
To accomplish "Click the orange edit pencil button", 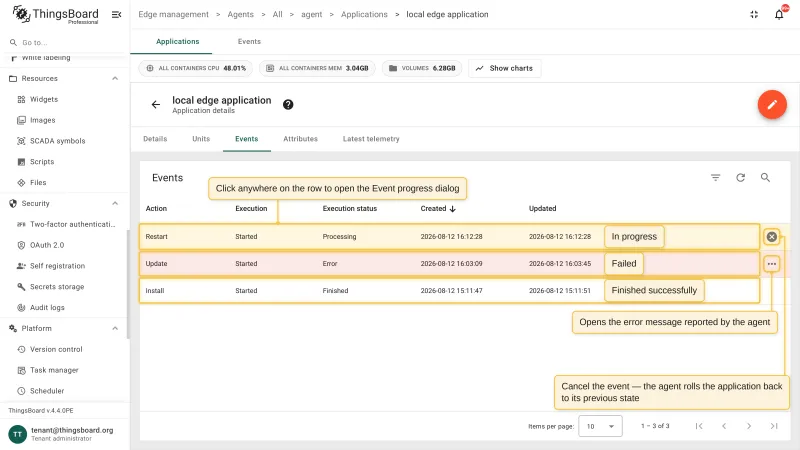I will (x=772, y=105).
